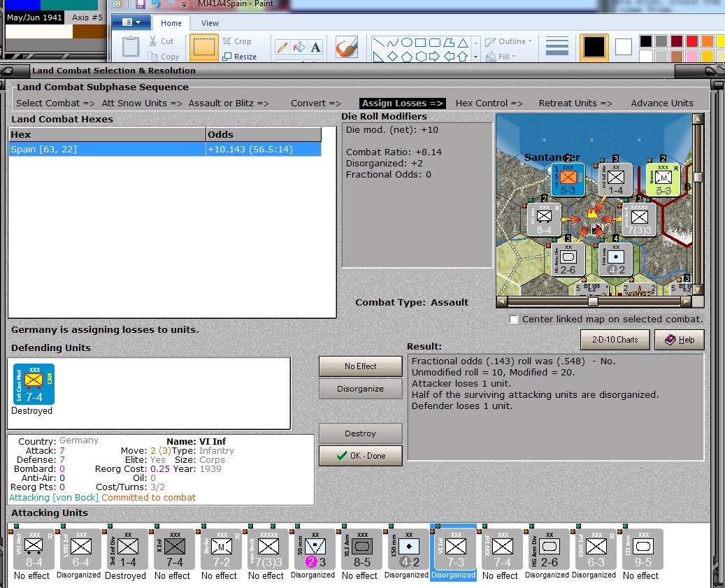Select attacking unit VII Mot 8-4
The image size is (725, 588).
click(x=34, y=549)
